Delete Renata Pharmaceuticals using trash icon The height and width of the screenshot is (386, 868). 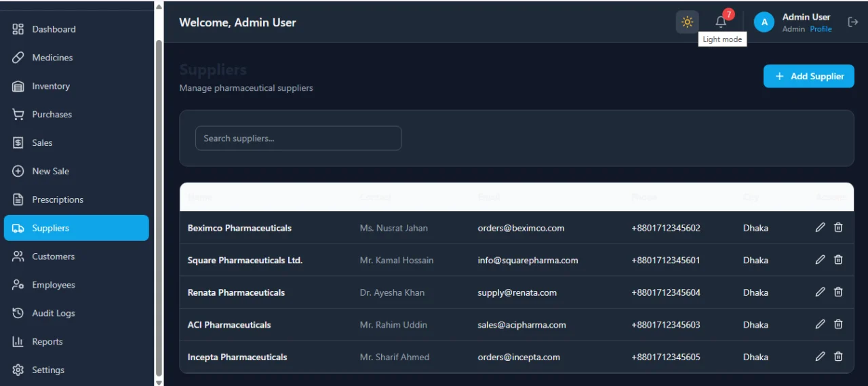838,292
